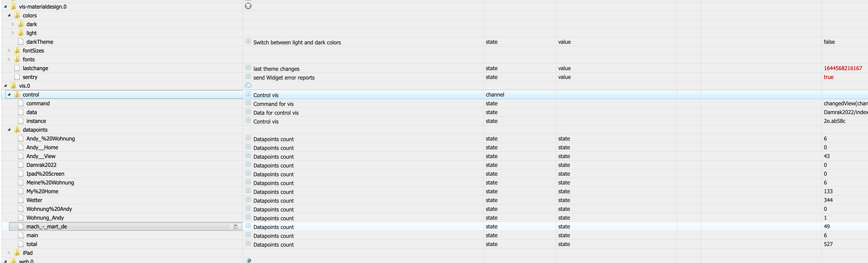Click the fontSizes folder icon
The height and width of the screenshot is (263, 868).
tap(17, 51)
